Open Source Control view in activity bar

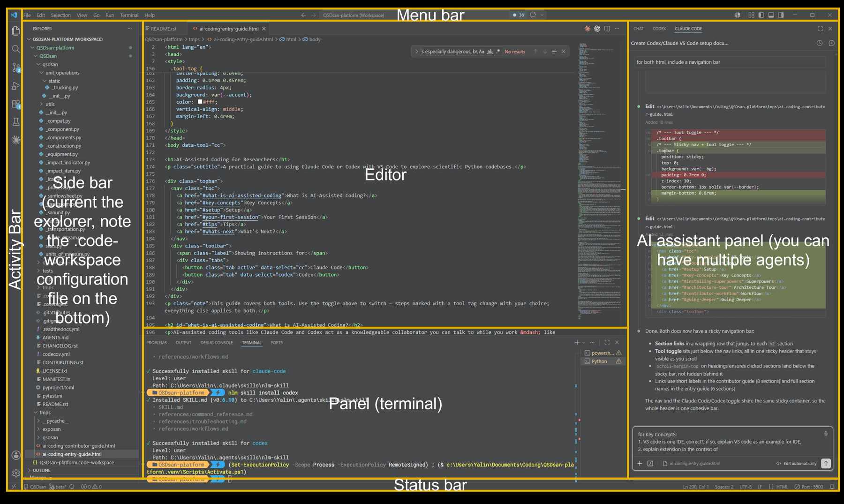click(x=15, y=68)
